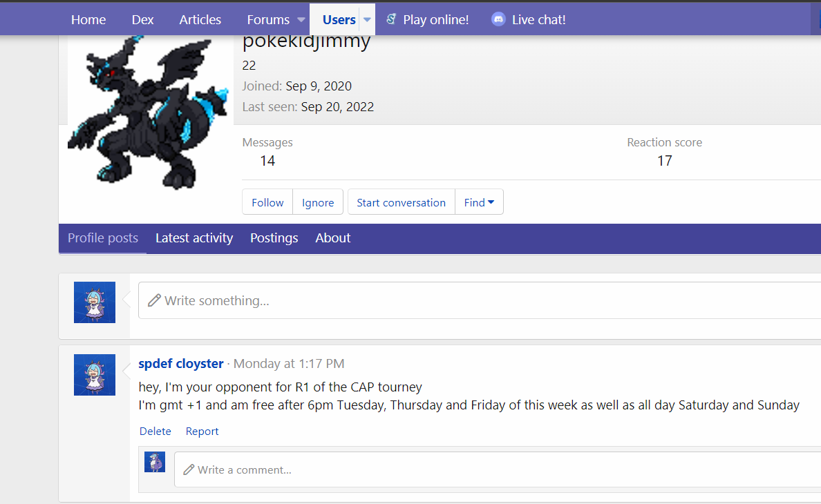This screenshot has height=504, width=821.
Task: Expand the Forums dropdown arrow
Action: pos(301,20)
